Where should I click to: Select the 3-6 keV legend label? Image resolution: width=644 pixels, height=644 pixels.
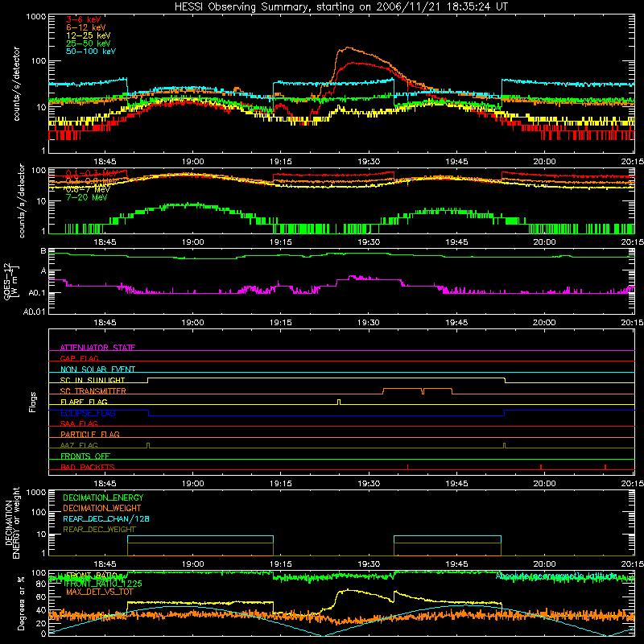[84, 19]
